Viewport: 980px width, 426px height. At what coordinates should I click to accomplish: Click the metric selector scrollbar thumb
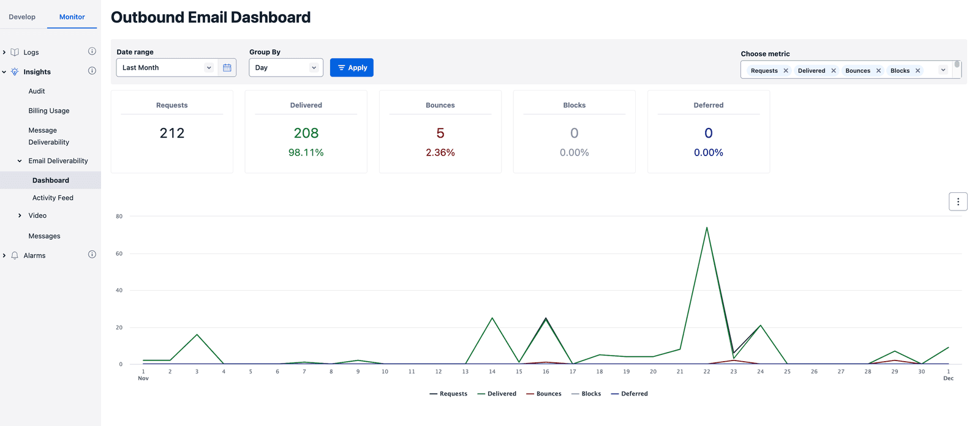pyautogui.click(x=957, y=64)
